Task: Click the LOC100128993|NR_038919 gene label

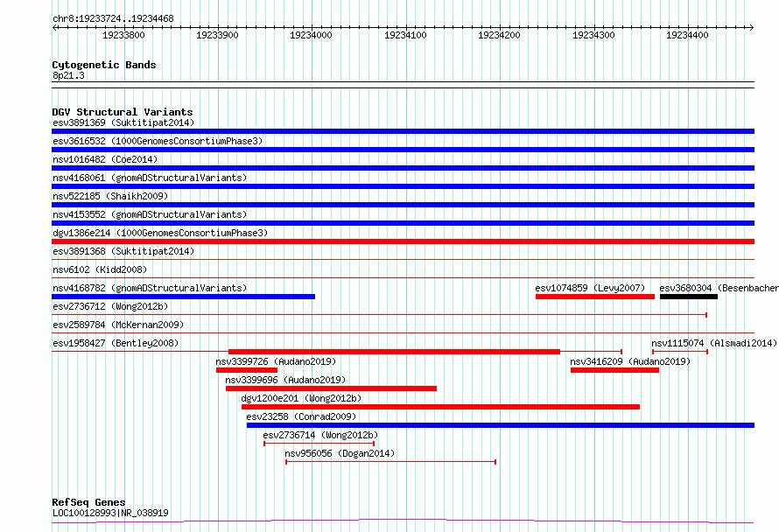Action: tap(110, 513)
